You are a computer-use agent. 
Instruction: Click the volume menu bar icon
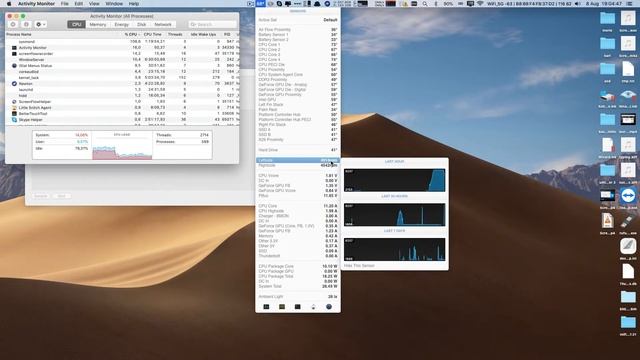[578, 4]
